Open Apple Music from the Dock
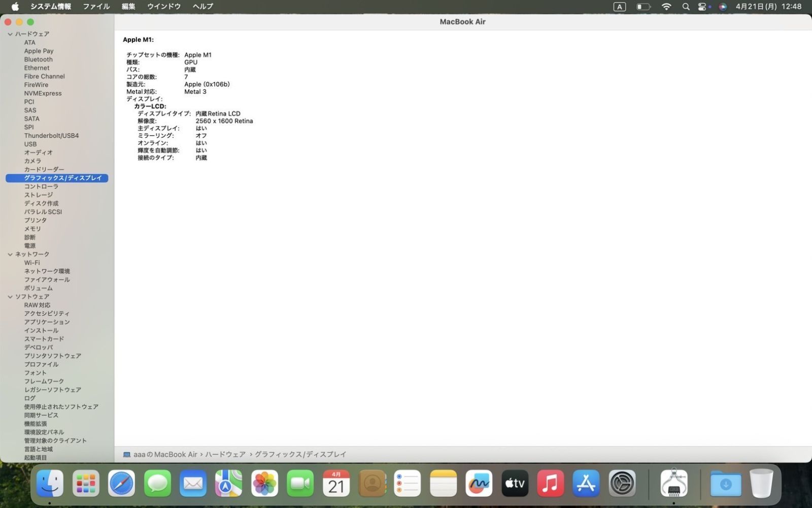 (550, 483)
